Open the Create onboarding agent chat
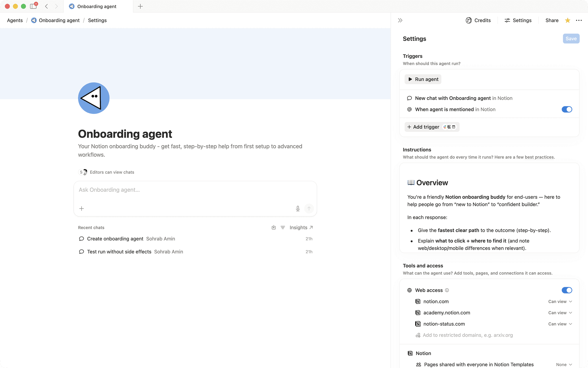 195,239
